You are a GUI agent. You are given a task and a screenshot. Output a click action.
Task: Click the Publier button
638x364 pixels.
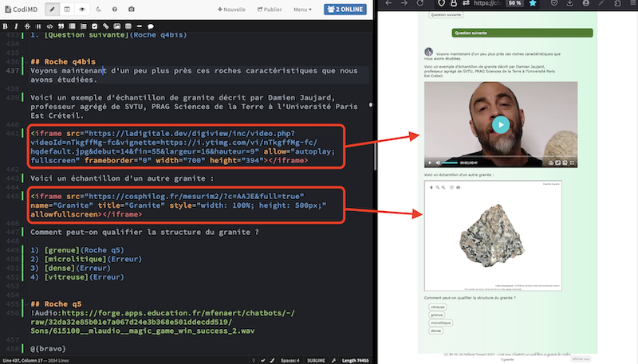[270, 10]
